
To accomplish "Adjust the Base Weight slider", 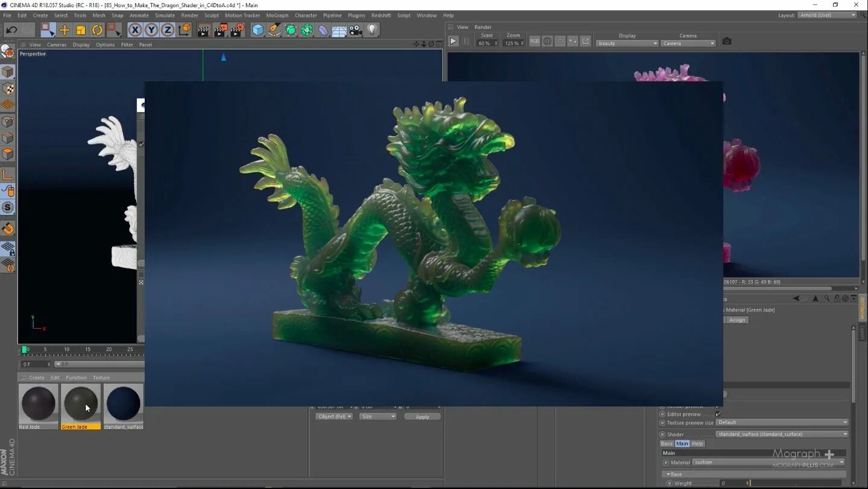I will (796, 483).
